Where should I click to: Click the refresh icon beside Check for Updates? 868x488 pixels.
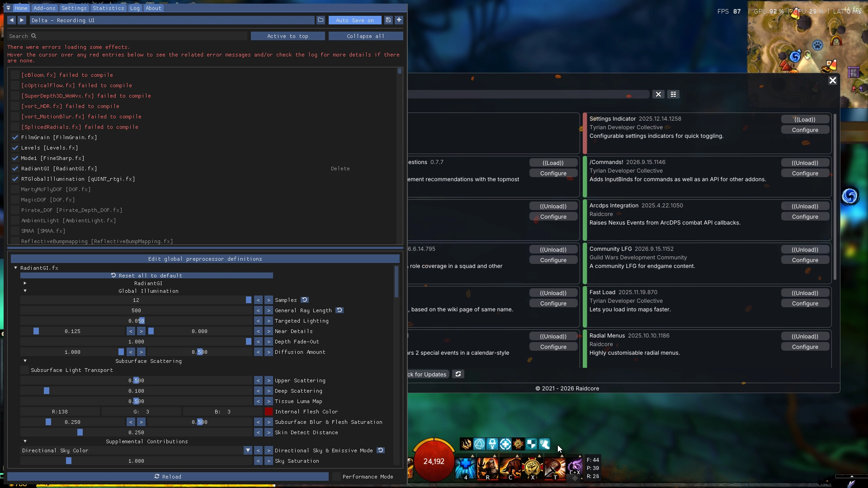click(458, 374)
